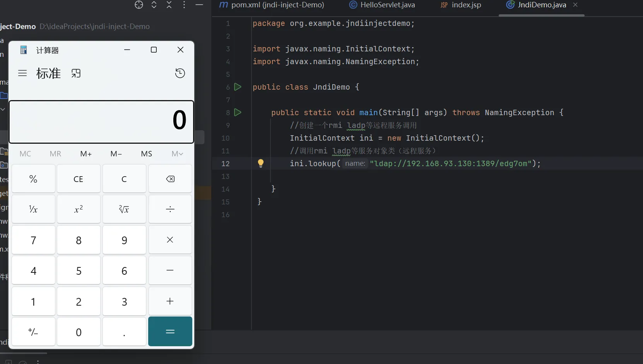This screenshot has height=364, width=643.
Task: Run the main method from gutter
Action: [x=238, y=112]
